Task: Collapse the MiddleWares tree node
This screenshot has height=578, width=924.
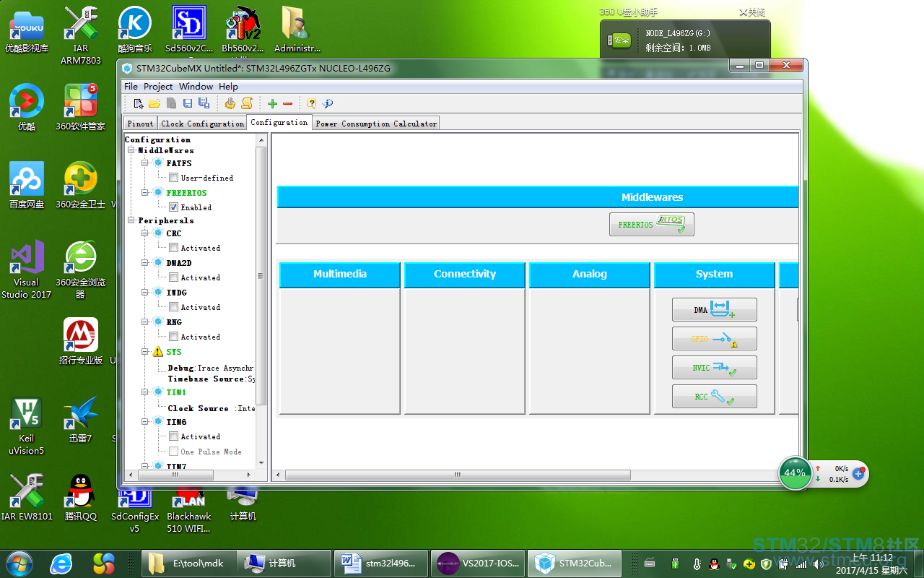Action: (x=131, y=150)
